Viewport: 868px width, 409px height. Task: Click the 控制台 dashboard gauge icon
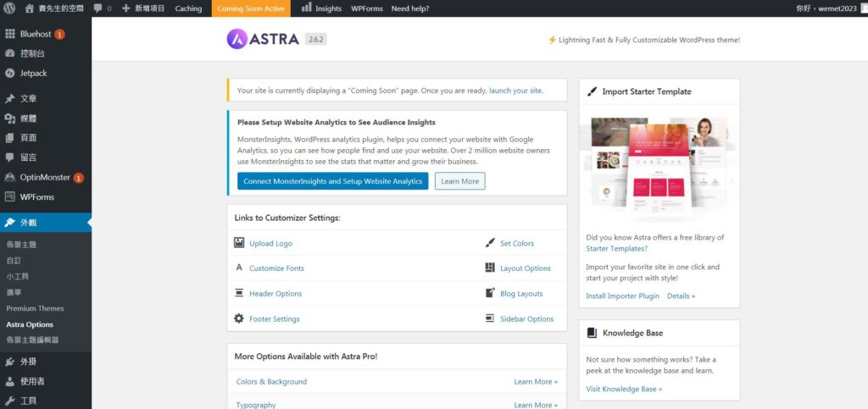point(10,53)
